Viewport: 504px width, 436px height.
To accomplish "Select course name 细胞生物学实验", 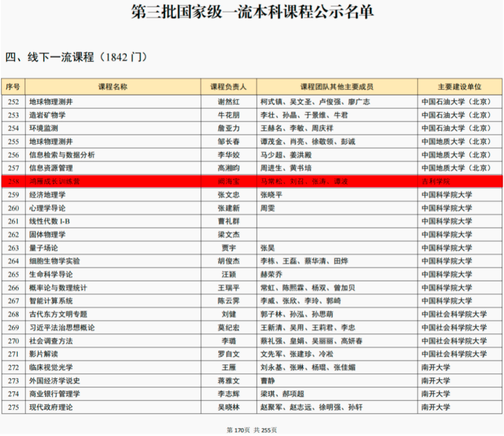I will point(54,261).
